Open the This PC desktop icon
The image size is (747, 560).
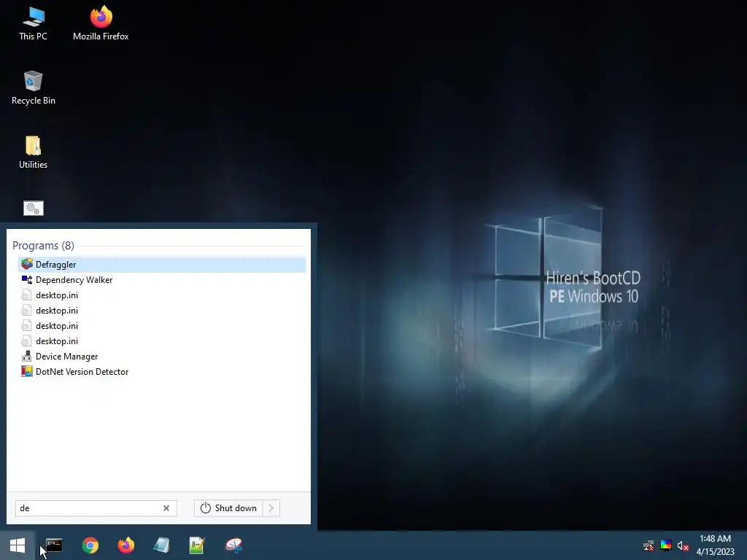tap(33, 24)
